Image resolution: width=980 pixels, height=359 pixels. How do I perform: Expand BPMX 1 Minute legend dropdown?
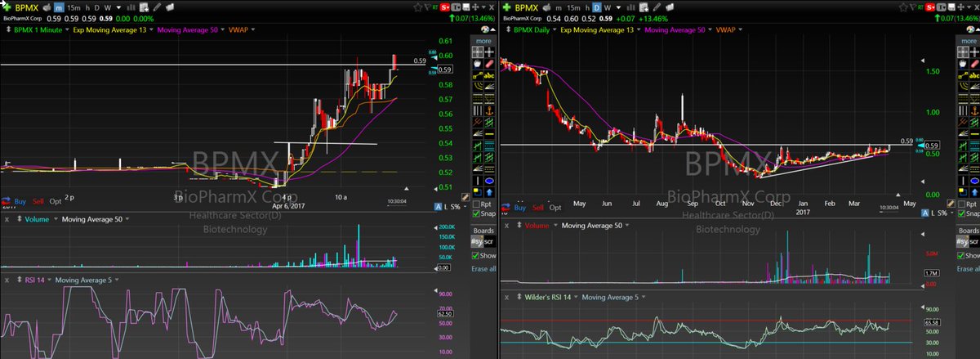(x=66, y=29)
